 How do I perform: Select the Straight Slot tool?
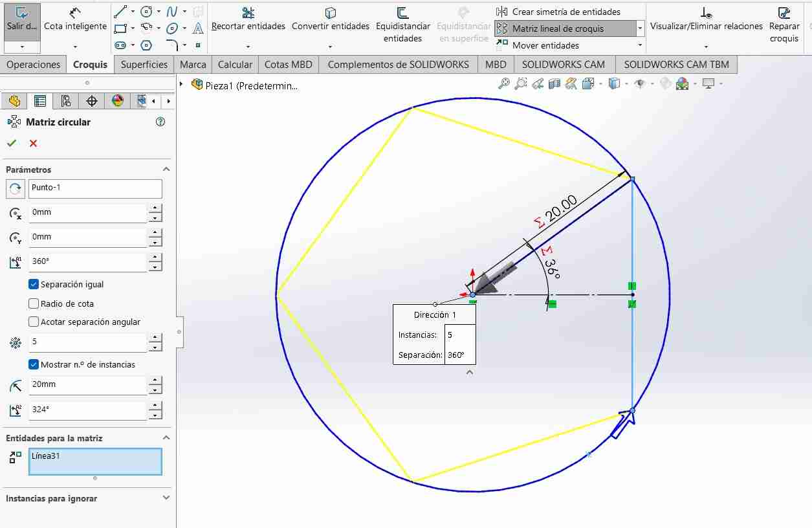[120, 45]
